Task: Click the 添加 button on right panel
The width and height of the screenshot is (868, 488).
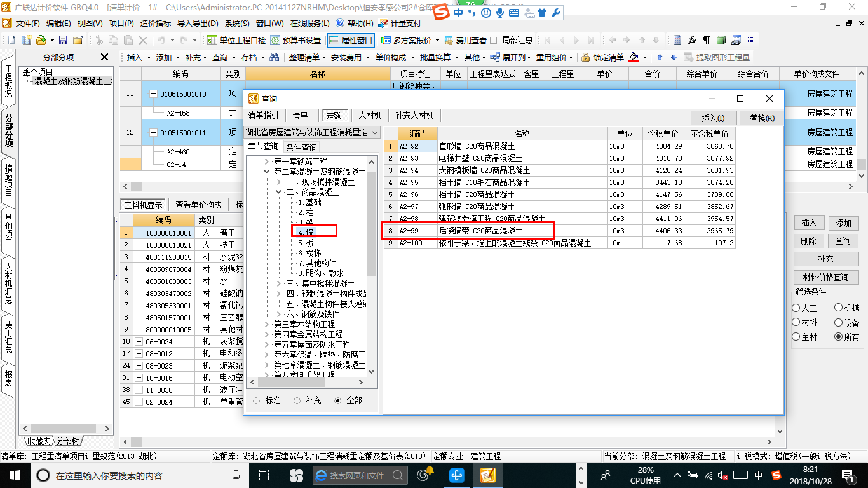Action: click(x=843, y=223)
